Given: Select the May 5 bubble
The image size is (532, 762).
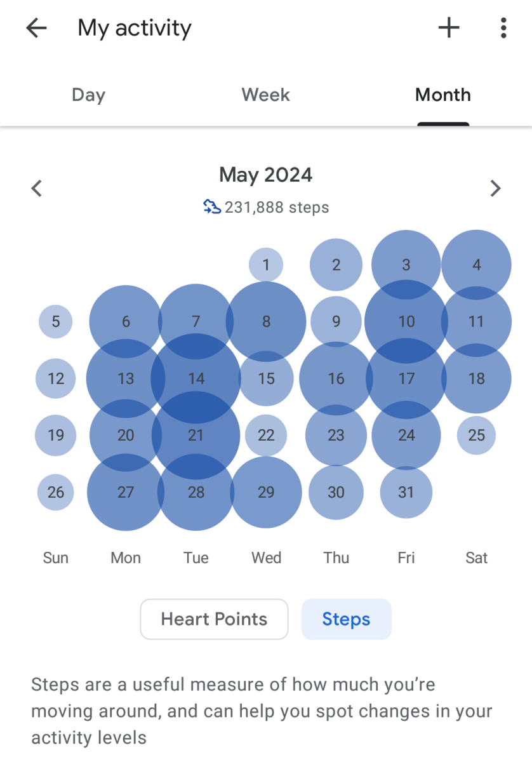Looking at the screenshot, I should pos(56,322).
